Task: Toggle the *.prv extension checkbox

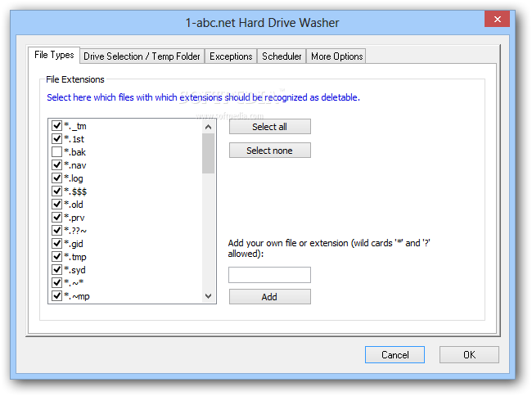Action: [x=56, y=218]
